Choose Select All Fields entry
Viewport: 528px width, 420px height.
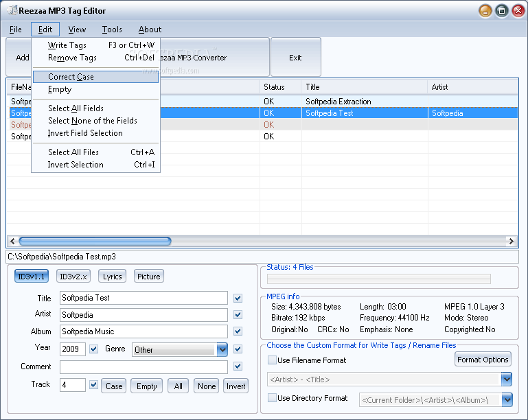[95, 108]
